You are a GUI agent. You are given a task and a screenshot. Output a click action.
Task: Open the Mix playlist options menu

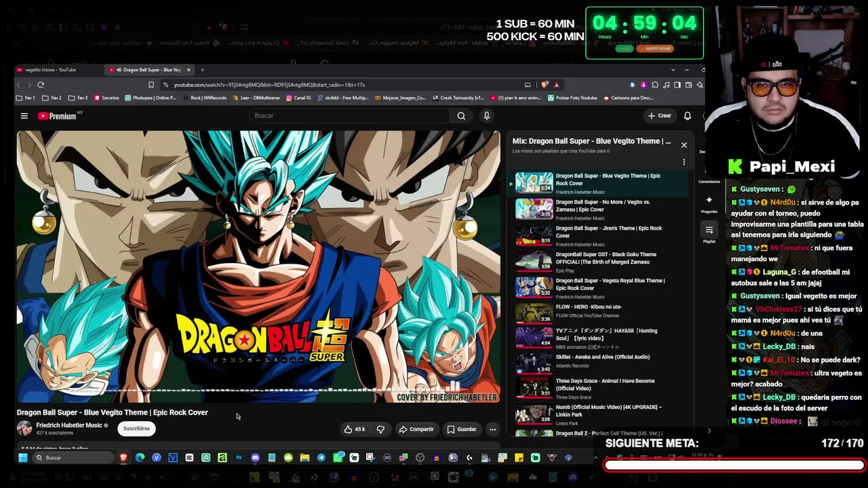tap(684, 162)
